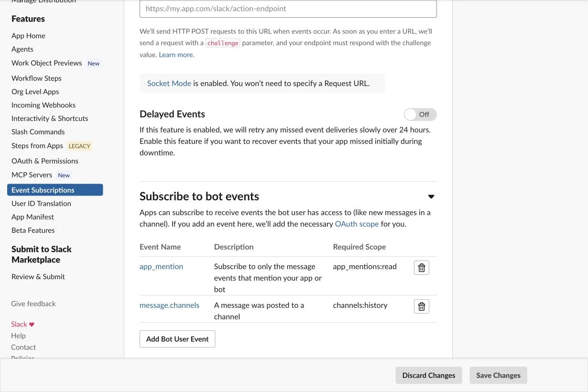Click the Request URL input field
Screen dimensions: 588x392
click(x=288, y=9)
